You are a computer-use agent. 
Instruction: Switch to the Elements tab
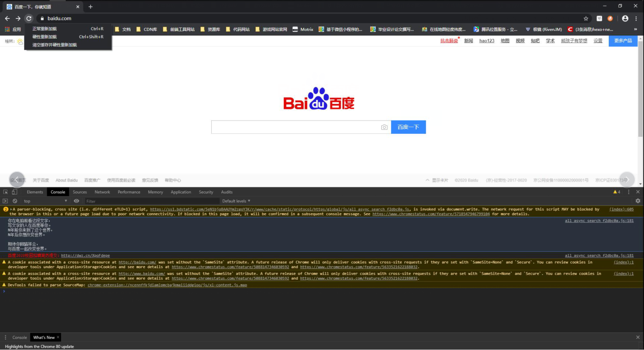coord(35,192)
